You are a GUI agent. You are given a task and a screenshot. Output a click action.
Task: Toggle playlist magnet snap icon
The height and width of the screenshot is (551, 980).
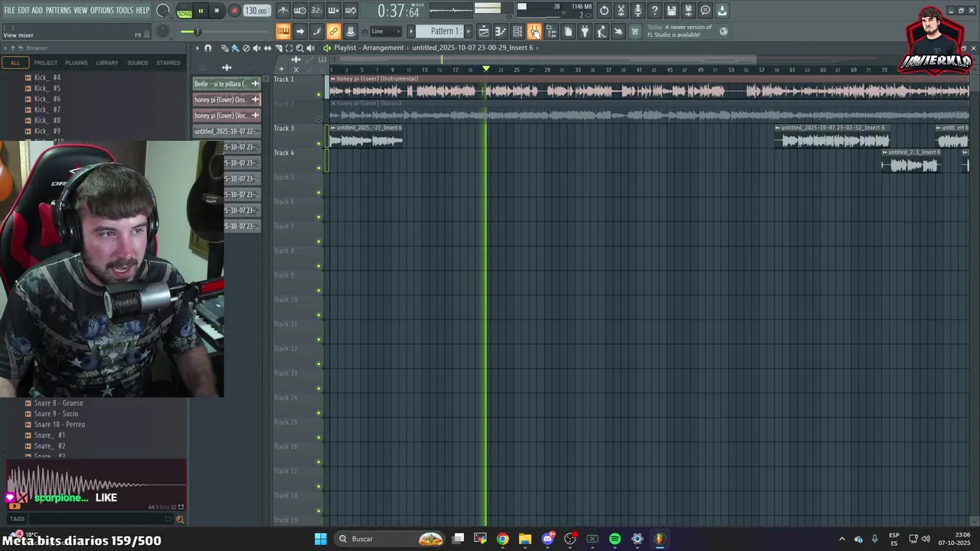pyautogui.click(x=207, y=47)
